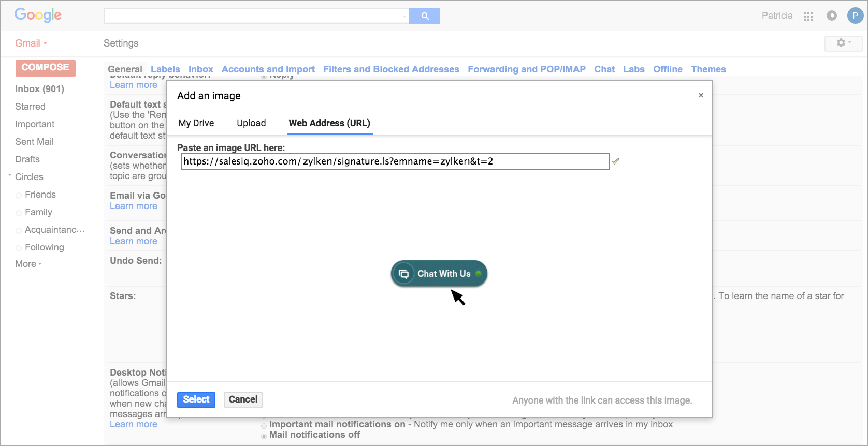
Task: Switch to the Upload tab
Action: (251, 123)
